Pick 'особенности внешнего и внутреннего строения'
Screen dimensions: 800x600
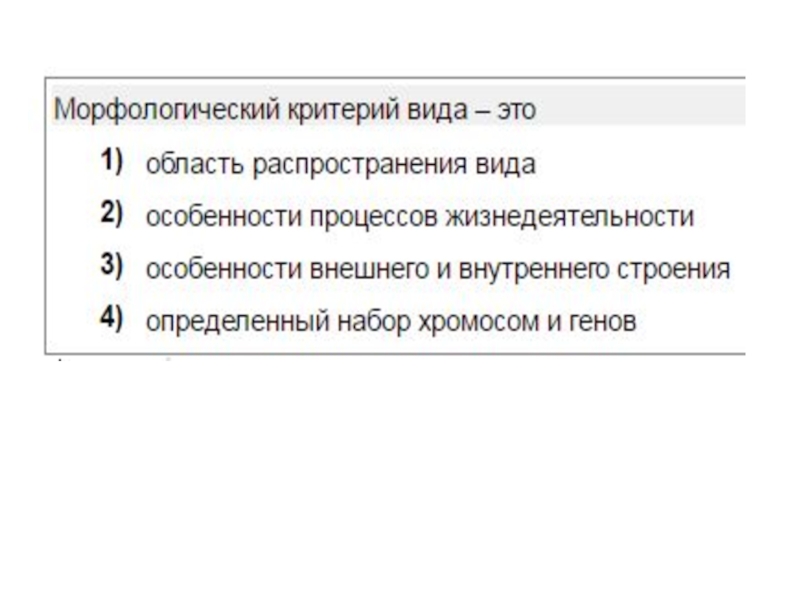[x=437, y=270]
